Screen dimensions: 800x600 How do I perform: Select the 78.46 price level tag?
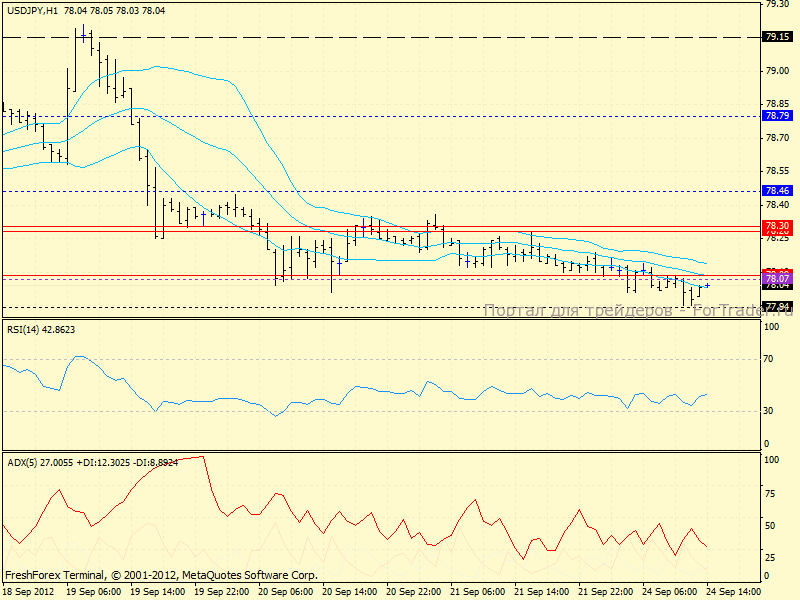point(777,190)
